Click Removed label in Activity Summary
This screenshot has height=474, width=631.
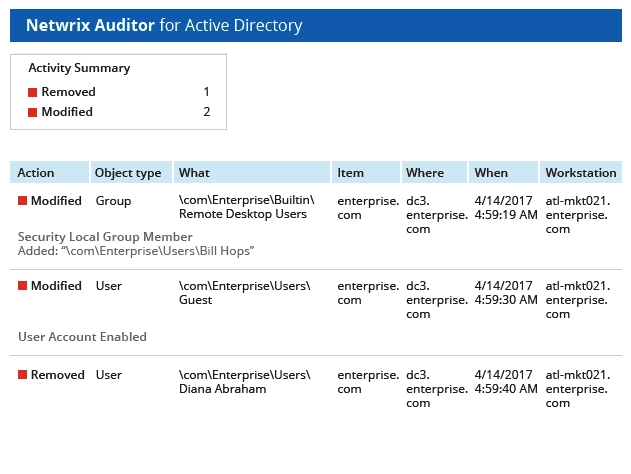68,92
